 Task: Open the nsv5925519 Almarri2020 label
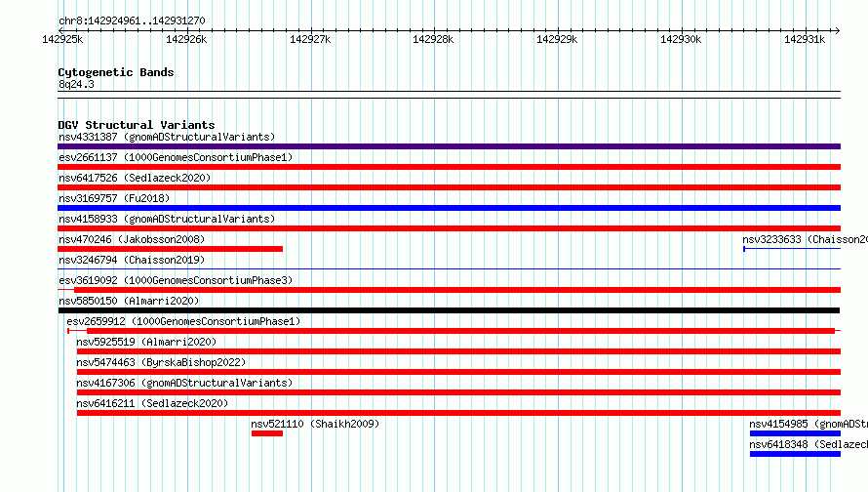pyautogui.click(x=146, y=342)
